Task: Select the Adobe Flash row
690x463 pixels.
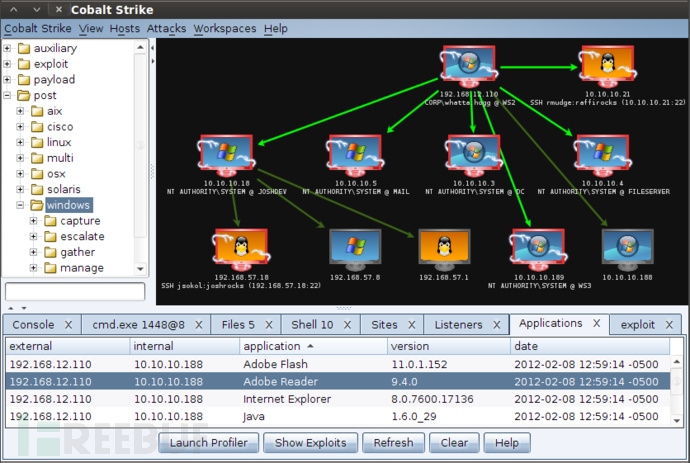Action: pyautogui.click(x=338, y=364)
